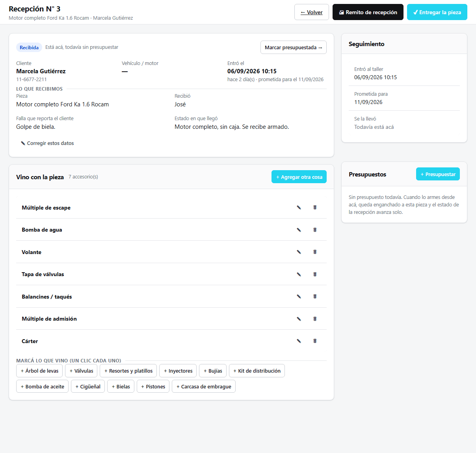The width and height of the screenshot is (476, 453).
Task: Mark reception as presupuestada
Action: [x=294, y=47]
